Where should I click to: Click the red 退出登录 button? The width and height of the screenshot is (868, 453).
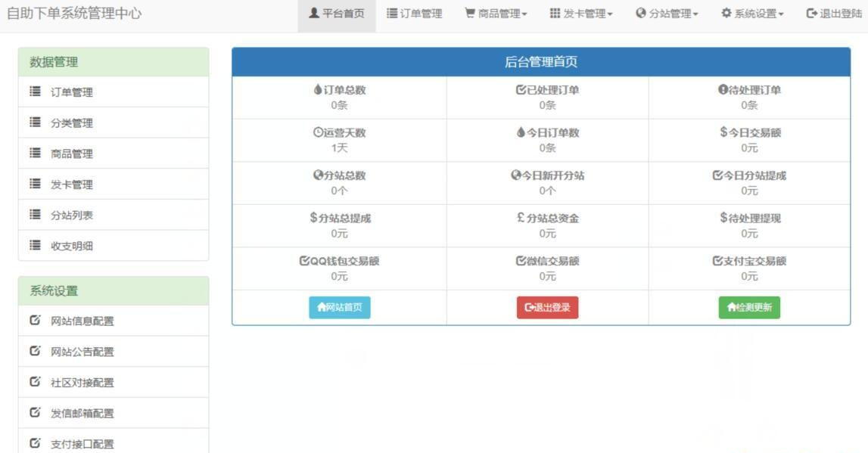tap(547, 307)
